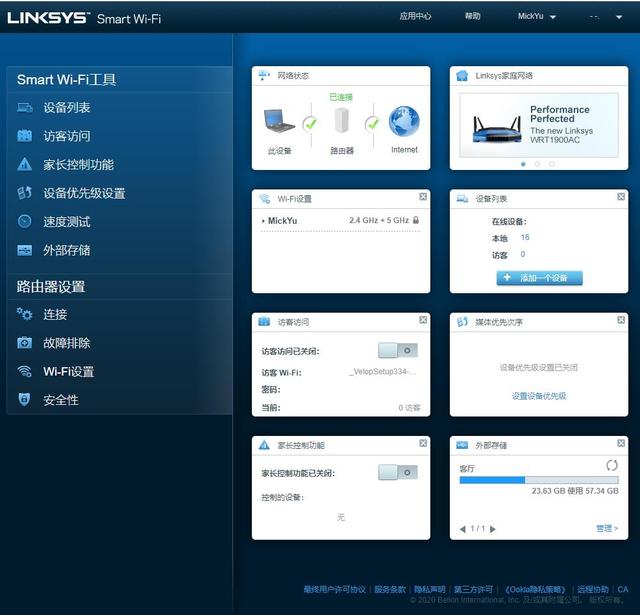Screen dimensions: 640x615
Task: Toggle the 家长控制功能 parental control switch
Action: [x=397, y=472]
